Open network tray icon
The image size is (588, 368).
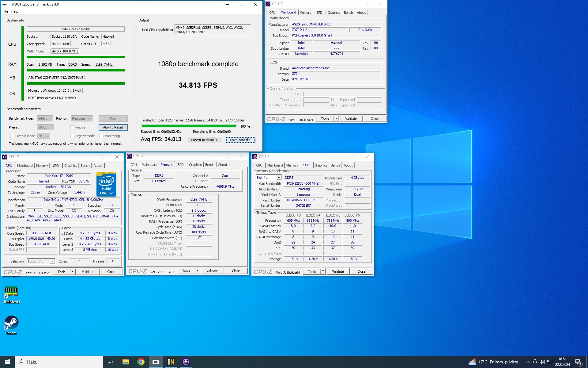coord(550,362)
